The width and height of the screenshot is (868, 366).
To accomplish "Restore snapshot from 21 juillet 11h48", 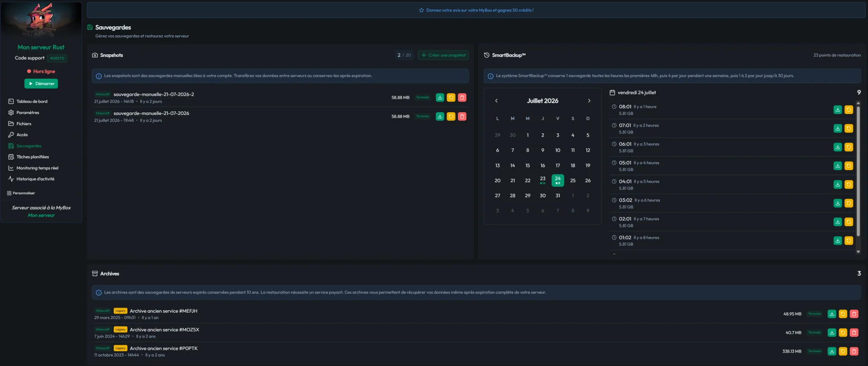I will pos(451,117).
